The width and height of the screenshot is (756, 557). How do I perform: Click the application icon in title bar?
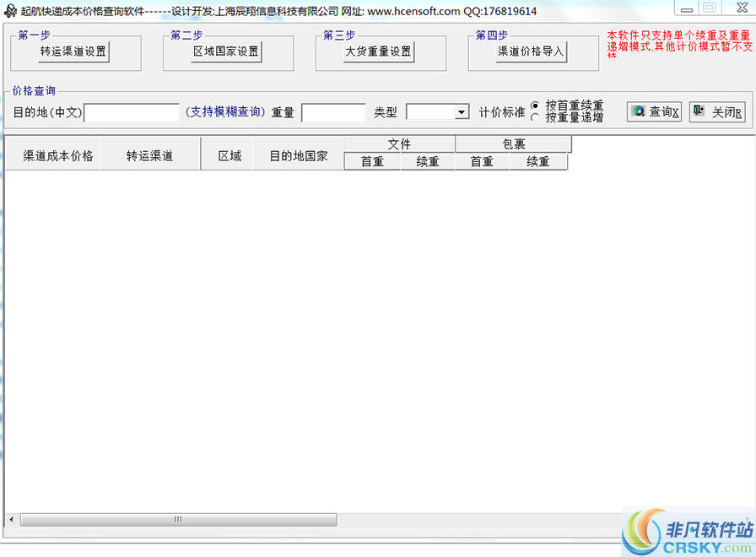pyautogui.click(x=9, y=11)
